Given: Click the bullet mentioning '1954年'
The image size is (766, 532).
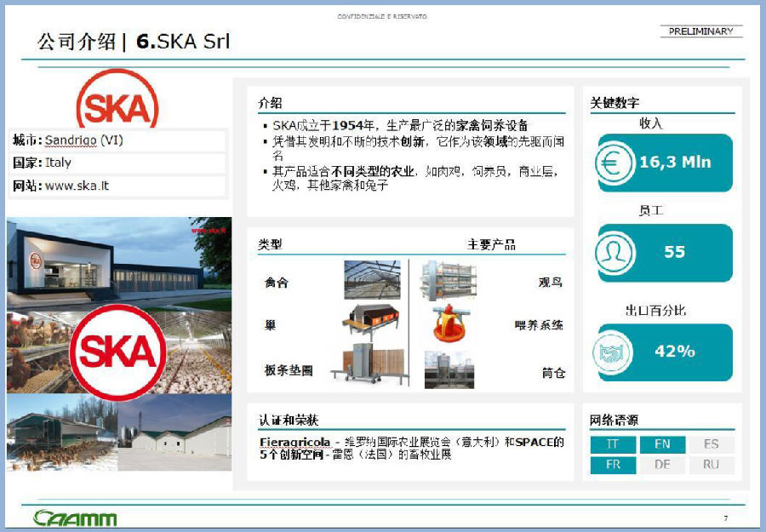Looking at the screenshot, I should coord(401,125).
